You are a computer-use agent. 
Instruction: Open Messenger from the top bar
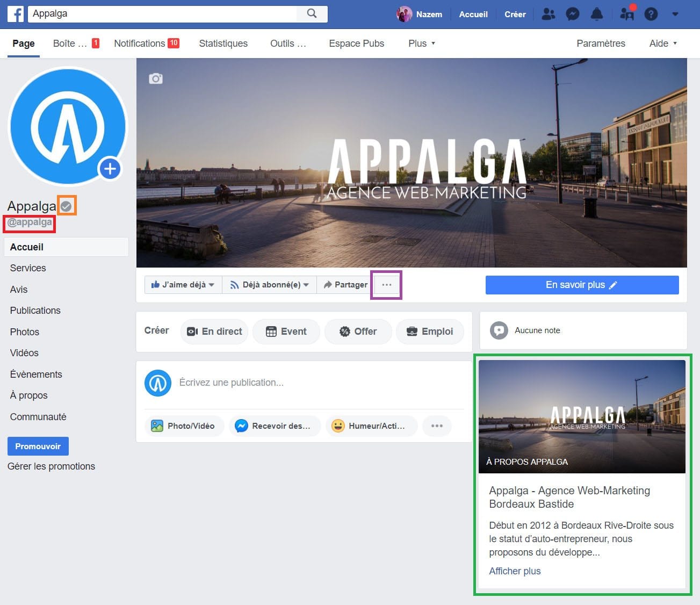click(572, 14)
